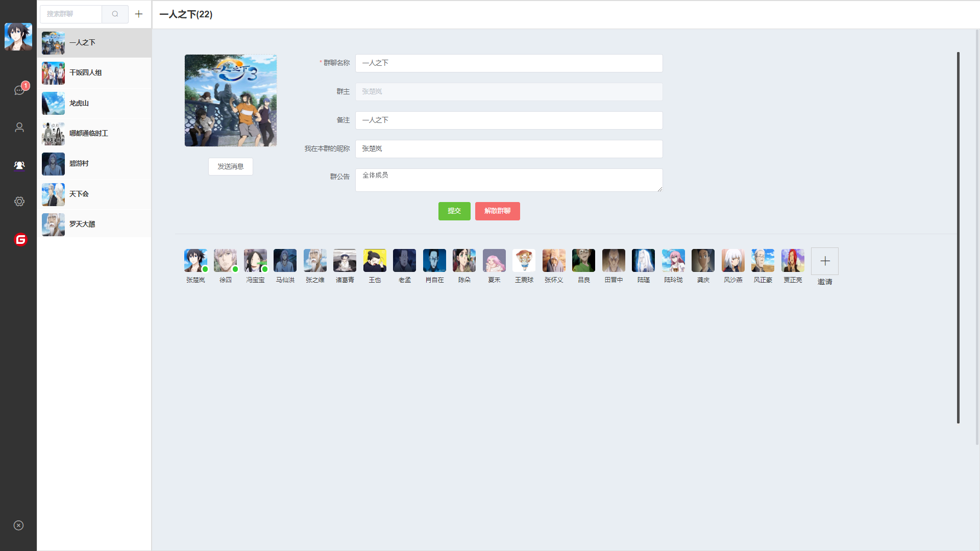Click the add new group plus icon
Image resolution: width=980 pixels, height=551 pixels.
[x=139, y=14]
